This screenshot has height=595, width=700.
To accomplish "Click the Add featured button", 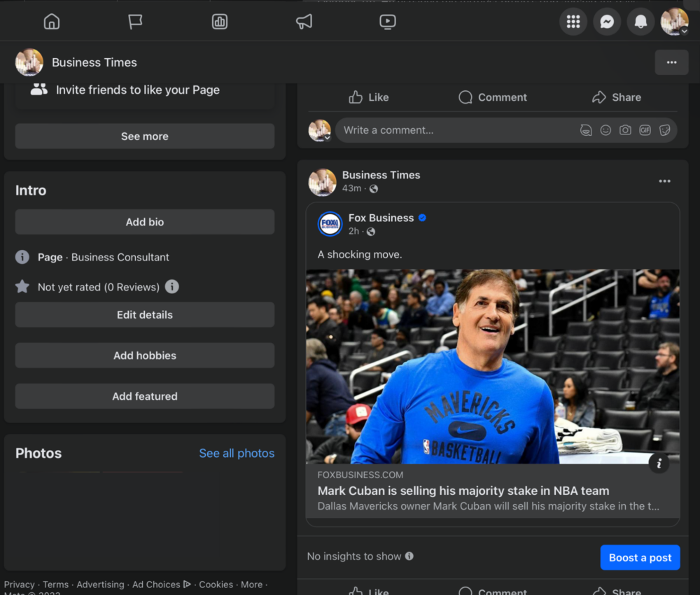I will click(x=145, y=396).
